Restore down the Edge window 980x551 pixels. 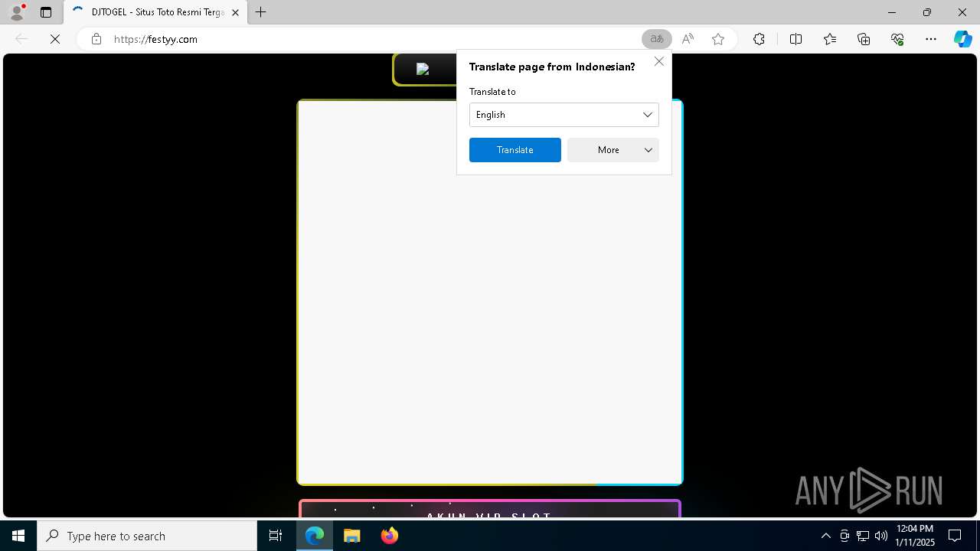pos(926,12)
